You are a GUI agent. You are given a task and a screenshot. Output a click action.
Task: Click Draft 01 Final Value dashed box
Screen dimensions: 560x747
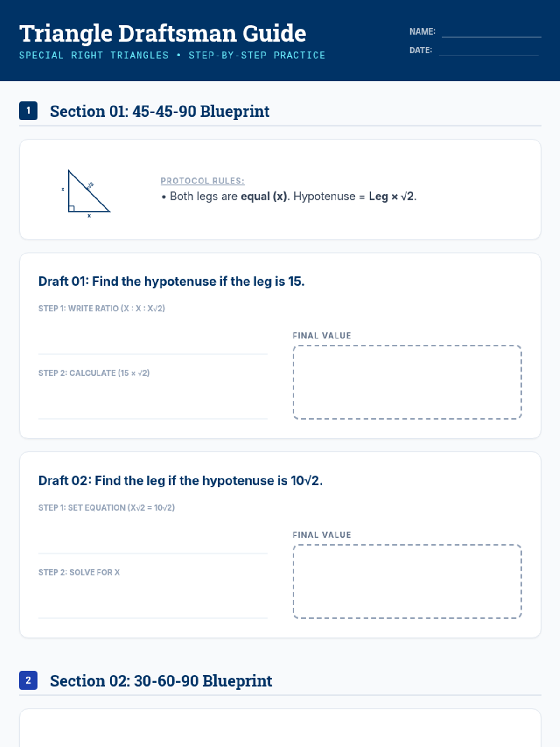[x=407, y=382]
